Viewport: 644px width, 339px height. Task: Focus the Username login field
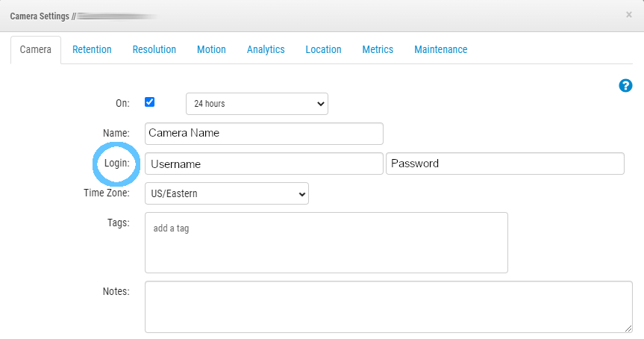click(263, 164)
